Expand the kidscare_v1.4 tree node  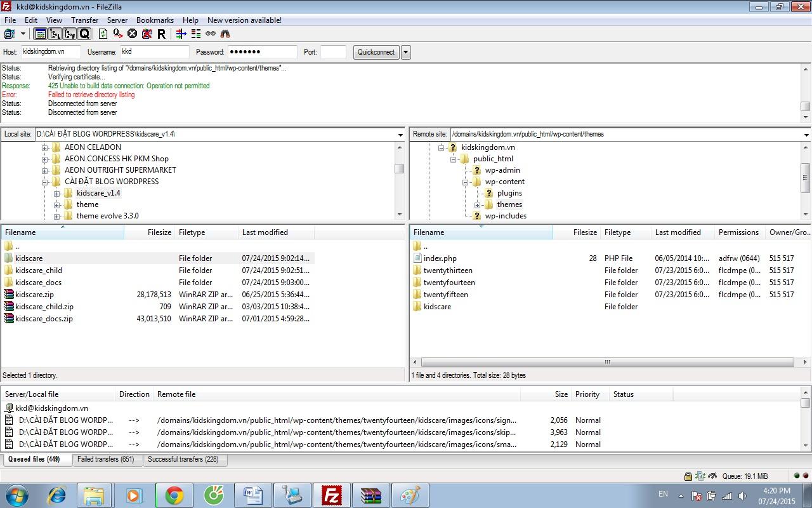click(57, 193)
